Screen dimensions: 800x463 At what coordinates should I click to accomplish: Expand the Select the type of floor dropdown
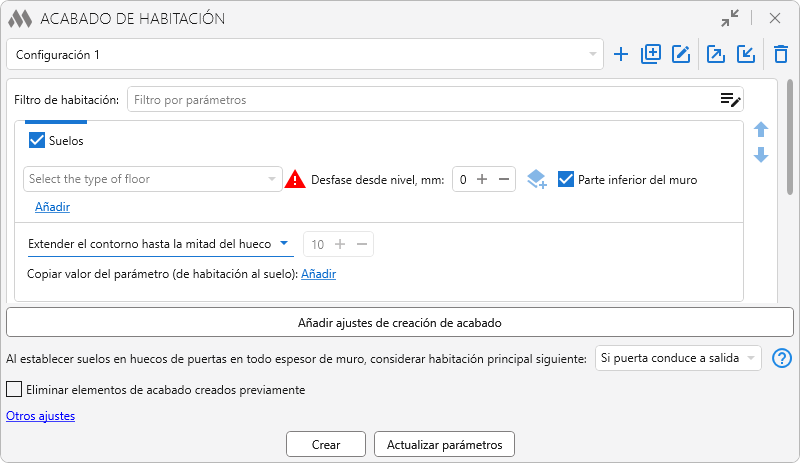(x=153, y=180)
